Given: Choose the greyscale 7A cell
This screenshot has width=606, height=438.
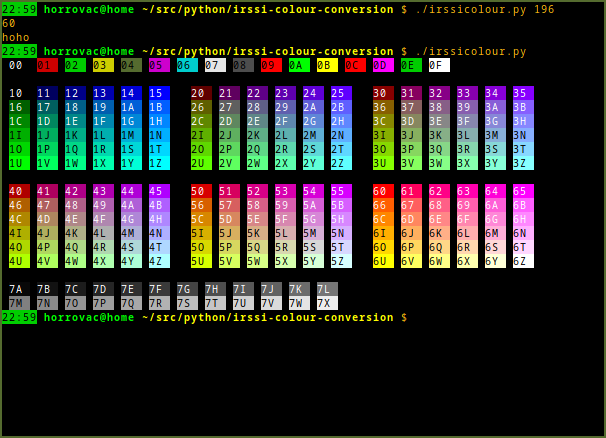Looking at the screenshot, I should tap(16, 289).
